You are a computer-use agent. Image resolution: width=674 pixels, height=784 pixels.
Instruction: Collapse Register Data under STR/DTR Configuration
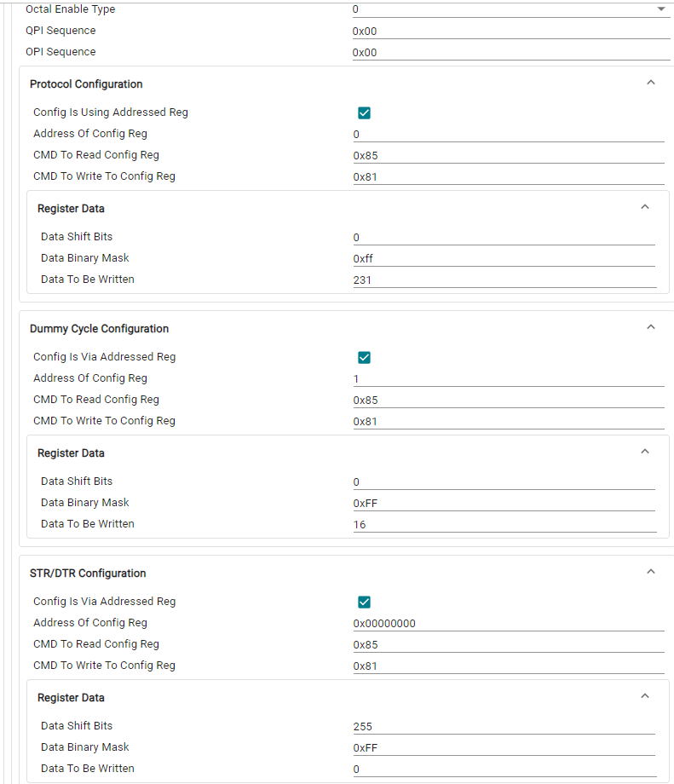pos(644,696)
